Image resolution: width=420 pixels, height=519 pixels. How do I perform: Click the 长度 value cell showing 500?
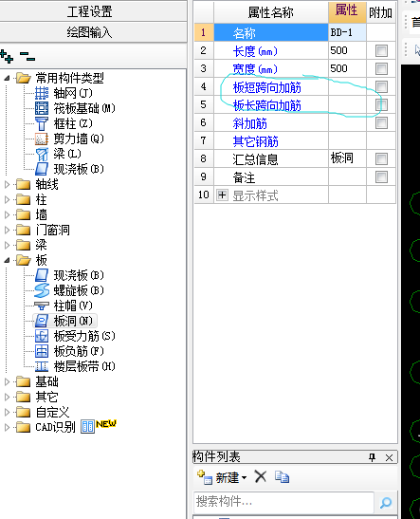tap(347, 50)
